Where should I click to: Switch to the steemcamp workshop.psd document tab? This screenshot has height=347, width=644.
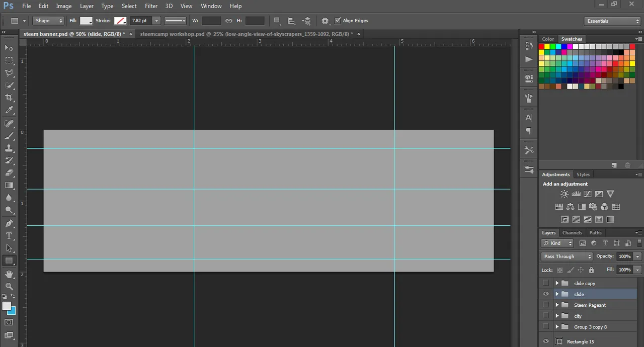pyautogui.click(x=247, y=34)
